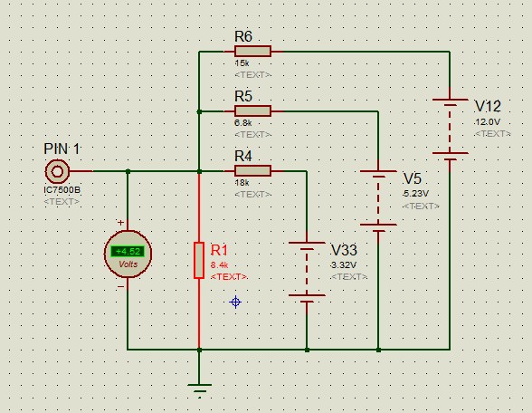The width and height of the screenshot is (532, 413).
Task: Click the IC7500B label under PIN 1
Action: click(x=62, y=190)
